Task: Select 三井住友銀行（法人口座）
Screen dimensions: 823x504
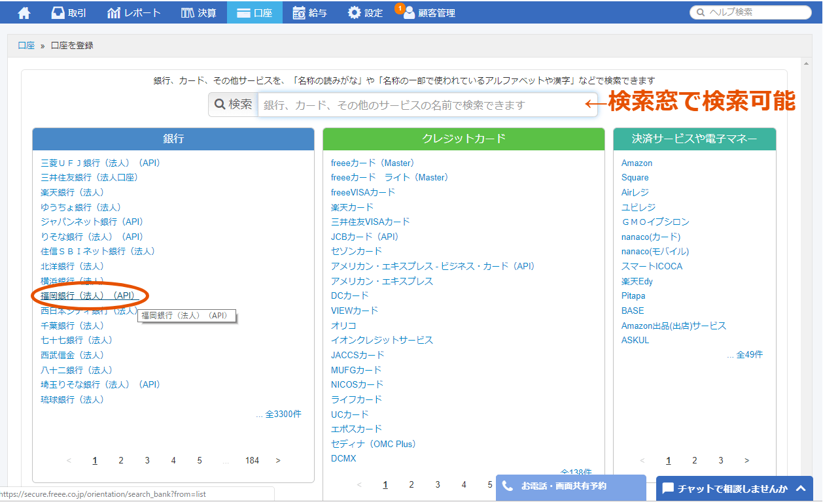Action: tap(89, 177)
